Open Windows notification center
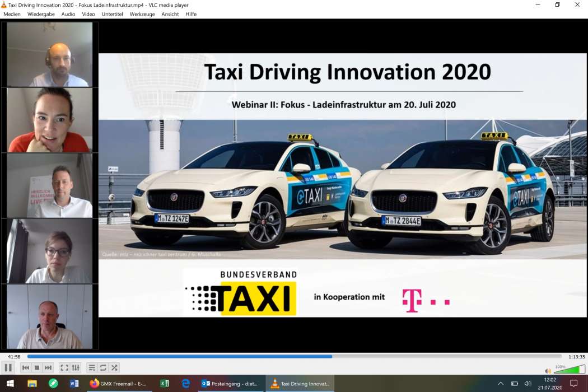The width and height of the screenshot is (588, 392). (574, 384)
